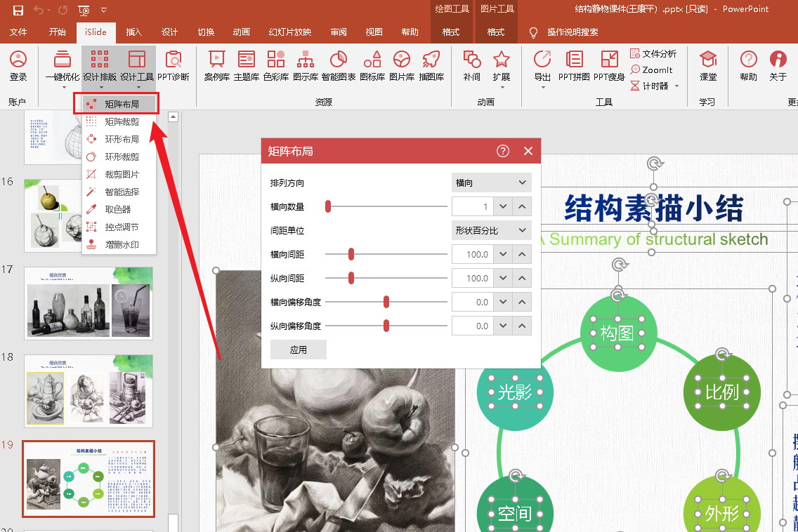Select slide 17 thumbnail
This screenshot has height=532, width=798.
[89, 302]
